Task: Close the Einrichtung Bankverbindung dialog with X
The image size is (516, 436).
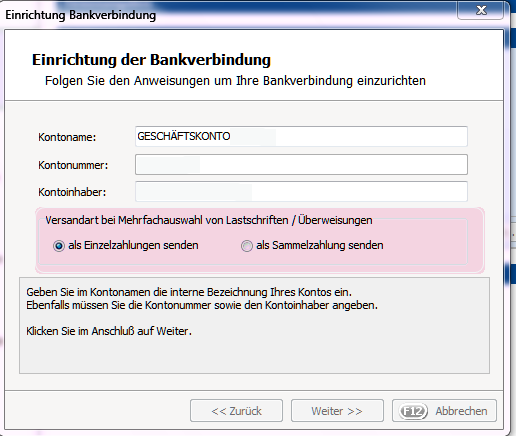Action: click(x=480, y=10)
